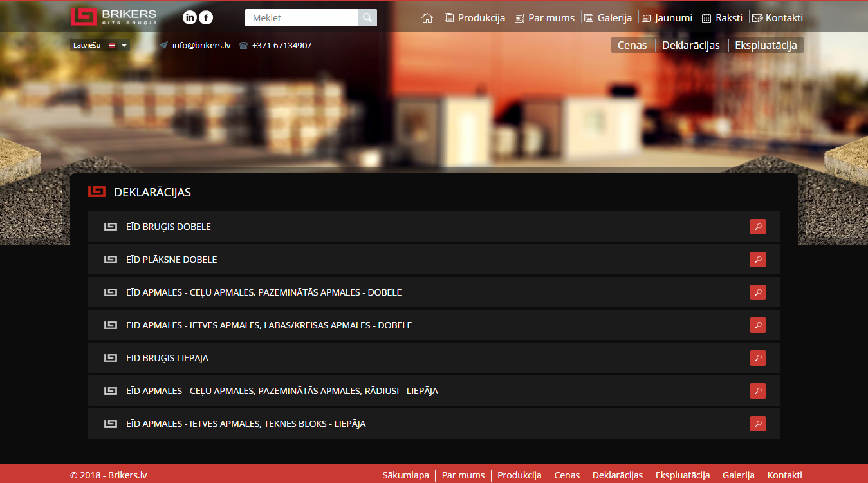Select the Ekspluatācija submenu tab

point(766,45)
